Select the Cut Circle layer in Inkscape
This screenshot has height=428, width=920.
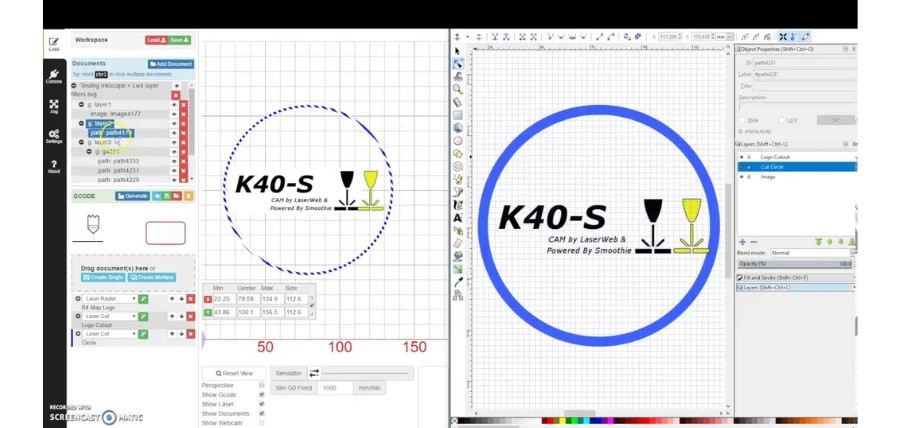[x=796, y=167]
